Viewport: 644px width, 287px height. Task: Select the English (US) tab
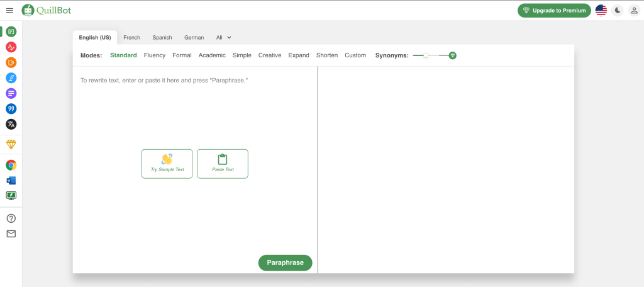pyautogui.click(x=95, y=37)
